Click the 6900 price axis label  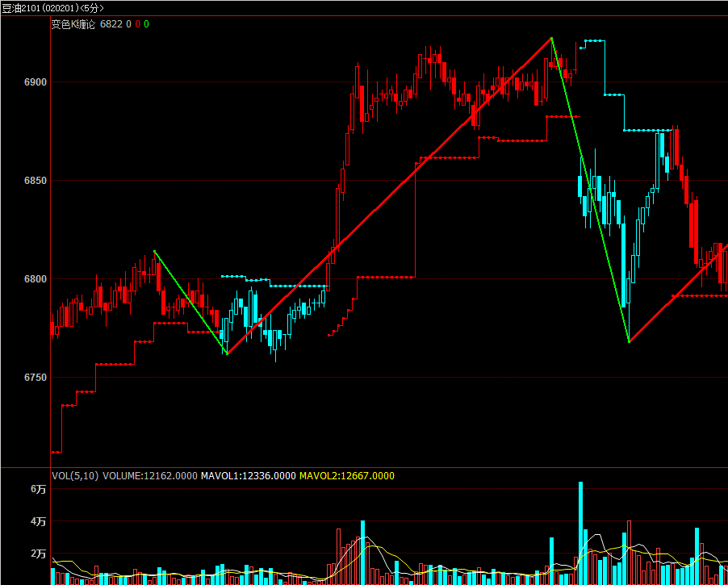[x=36, y=82]
